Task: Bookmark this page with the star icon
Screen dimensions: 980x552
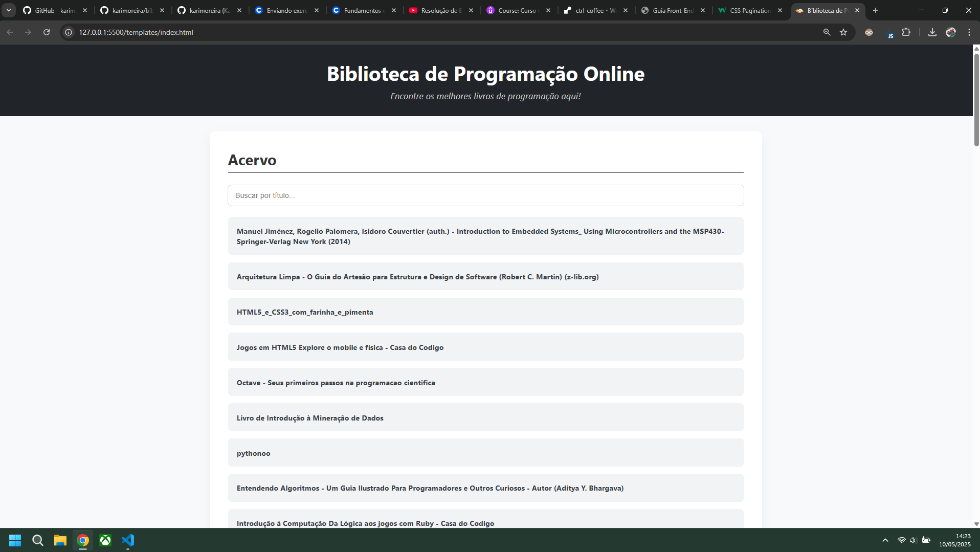Action: click(x=843, y=32)
